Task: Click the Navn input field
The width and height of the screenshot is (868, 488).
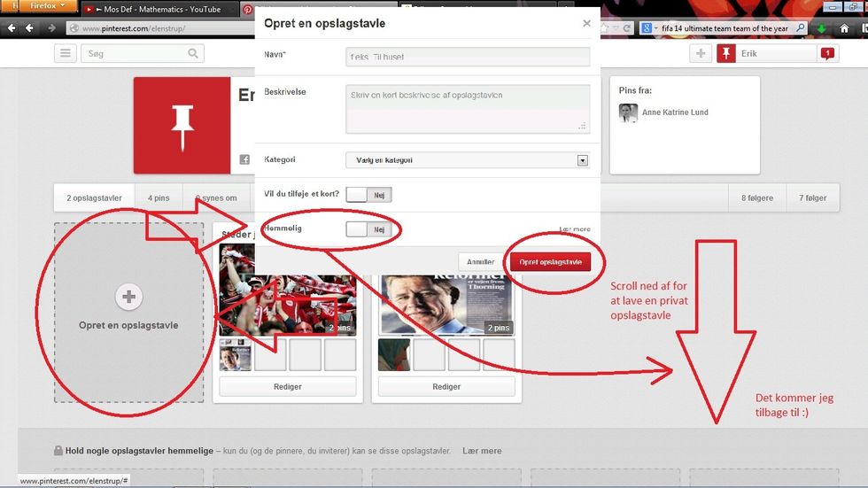Action: pos(468,57)
